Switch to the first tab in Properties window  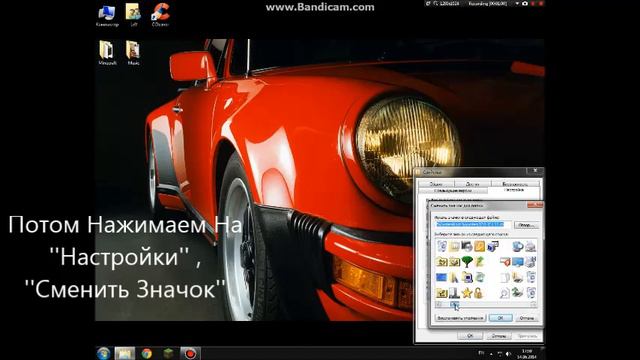[436, 184]
